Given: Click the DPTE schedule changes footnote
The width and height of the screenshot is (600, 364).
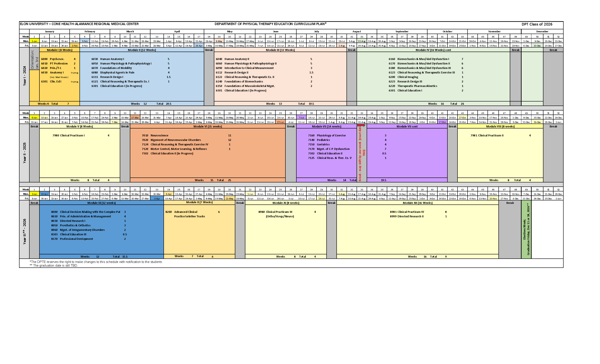Looking at the screenshot, I should pyautogui.click(x=96, y=262).
